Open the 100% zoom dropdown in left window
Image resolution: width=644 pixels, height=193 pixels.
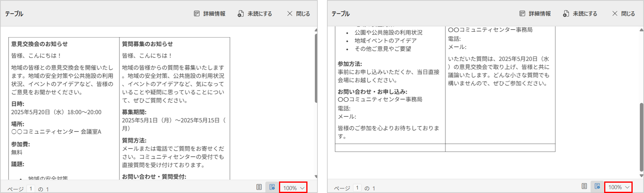pyautogui.click(x=294, y=188)
